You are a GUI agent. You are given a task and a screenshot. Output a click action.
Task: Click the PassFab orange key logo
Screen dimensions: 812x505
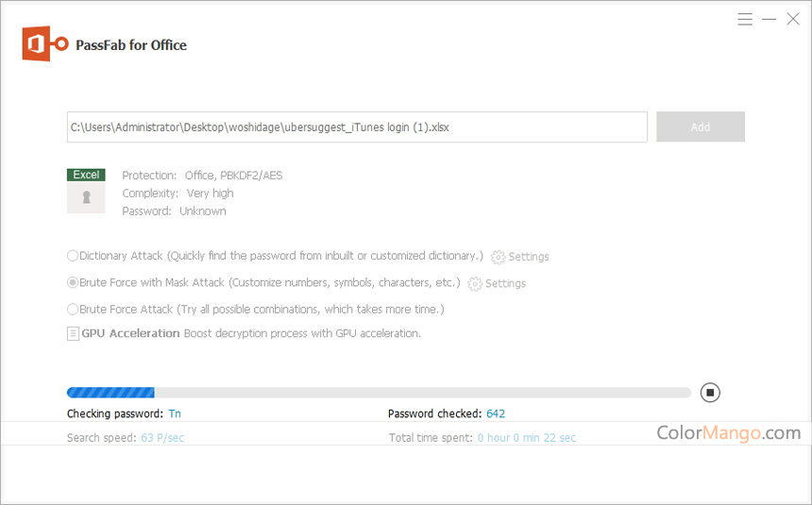tap(45, 44)
